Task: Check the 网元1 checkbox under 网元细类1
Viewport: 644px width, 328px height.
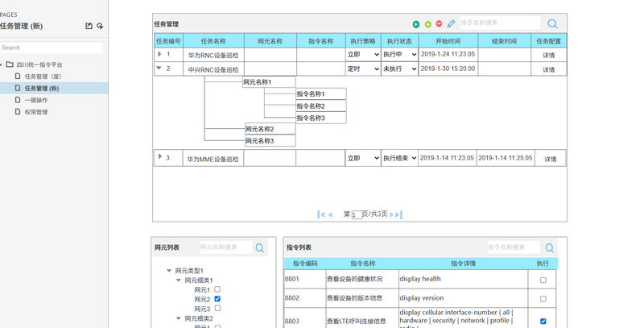Action: pos(217,289)
